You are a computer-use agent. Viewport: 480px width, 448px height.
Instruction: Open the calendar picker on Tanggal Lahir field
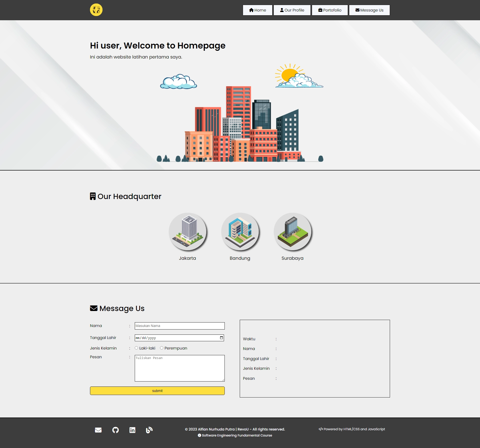click(221, 337)
